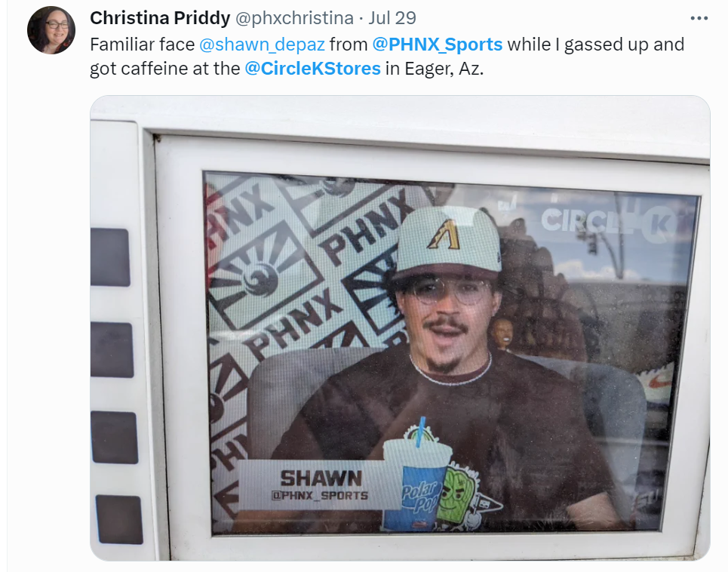728x572 pixels.
Task: Open the @CircleKStores mention
Action: (x=312, y=69)
